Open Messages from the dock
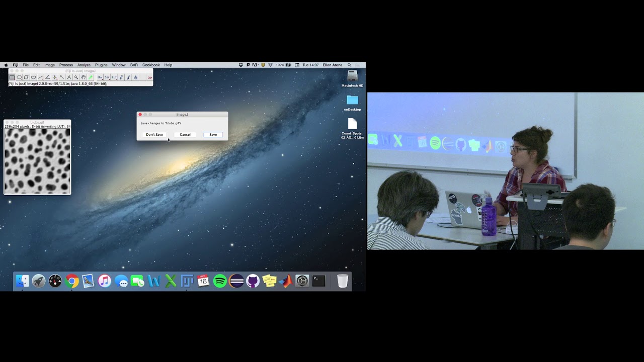This screenshot has height=362, width=644. [121, 281]
